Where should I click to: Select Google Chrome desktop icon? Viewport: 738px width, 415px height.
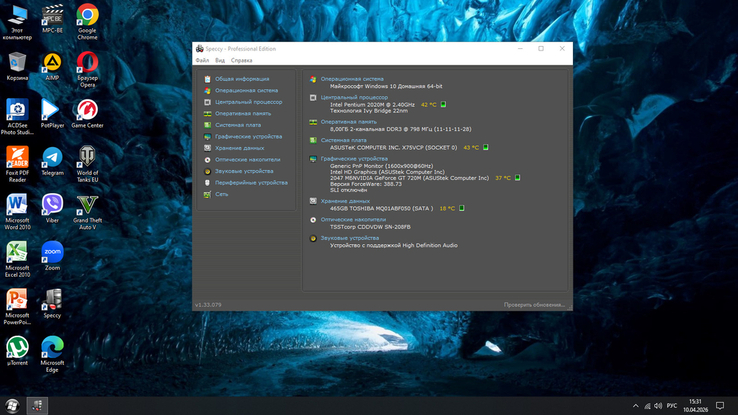pos(87,22)
